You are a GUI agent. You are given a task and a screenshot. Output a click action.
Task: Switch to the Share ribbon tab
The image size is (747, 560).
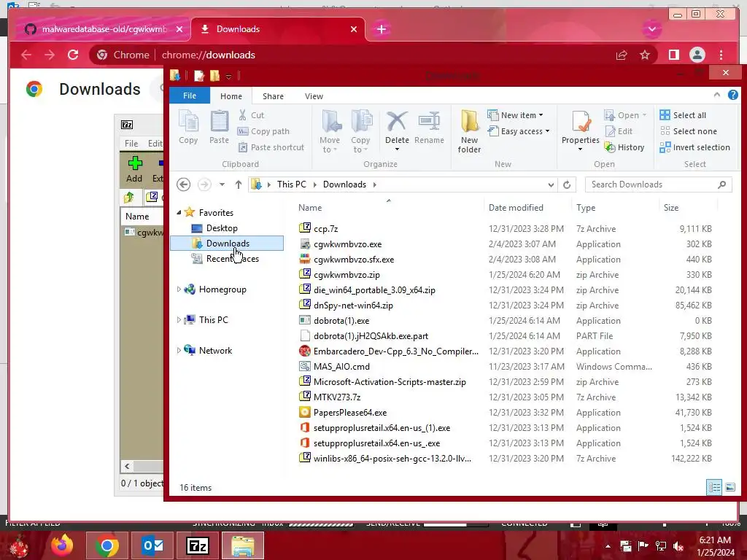click(273, 96)
